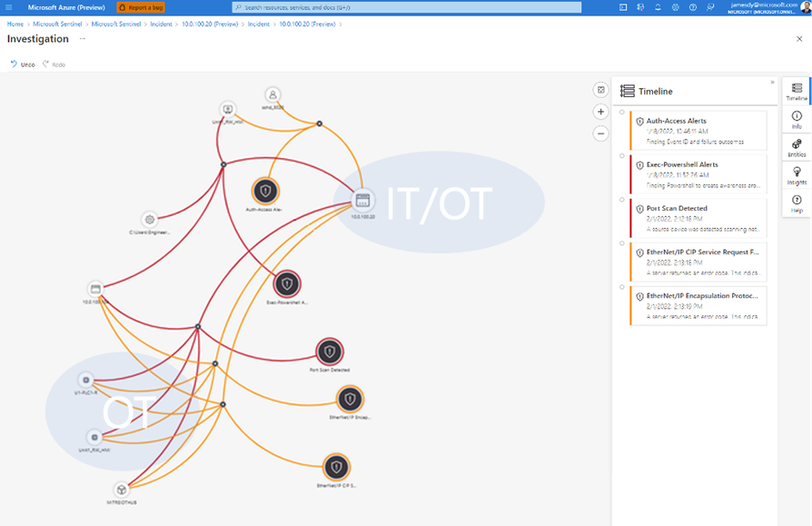Select the 10.0.100.20 node in IT/OT zone
Viewport: 812px width, 526px height.
[362, 200]
